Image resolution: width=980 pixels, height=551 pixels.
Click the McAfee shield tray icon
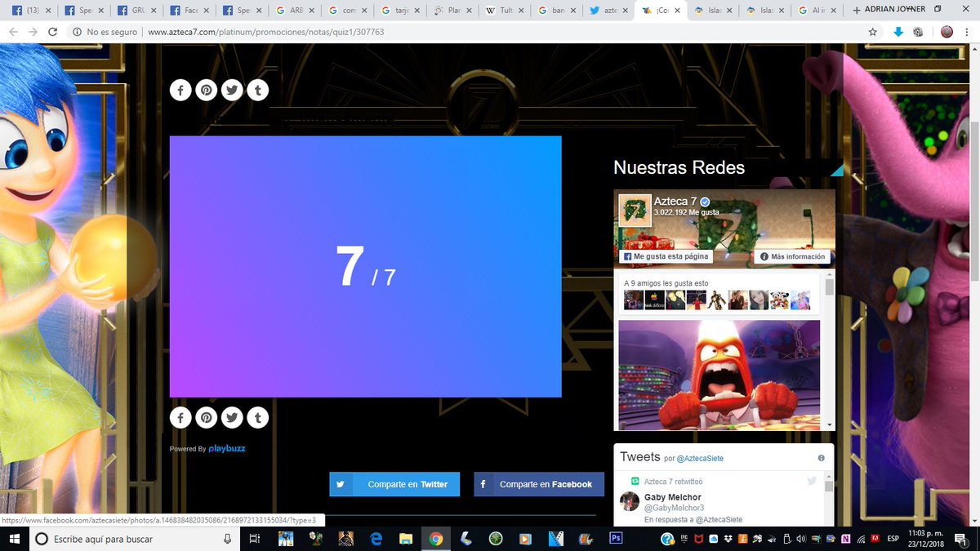pos(697,539)
